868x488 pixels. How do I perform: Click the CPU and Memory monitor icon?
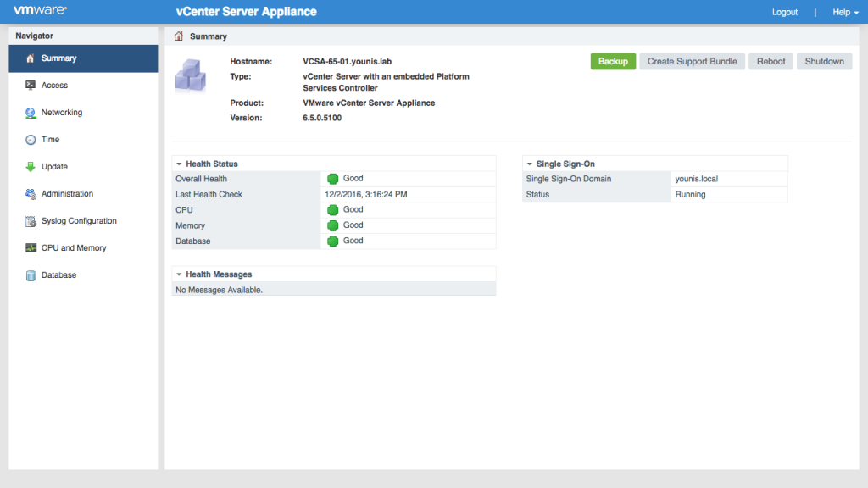31,248
